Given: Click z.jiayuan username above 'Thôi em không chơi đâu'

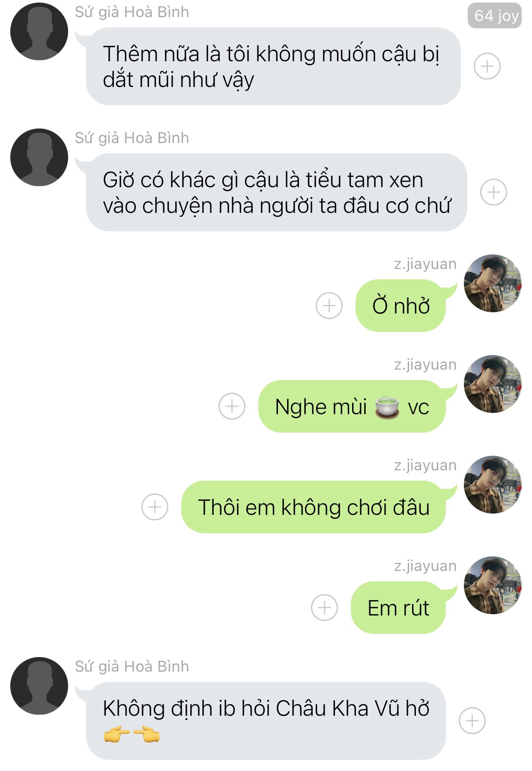Looking at the screenshot, I should [x=425, y=465].
